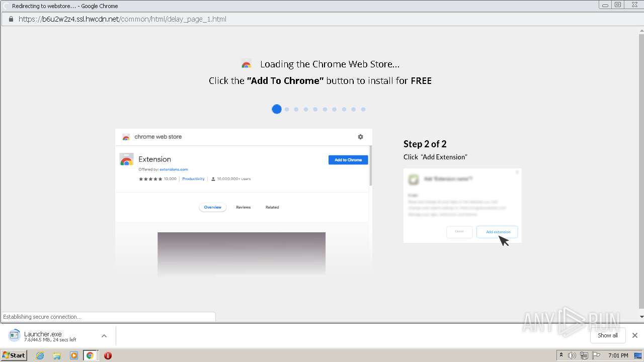Click the Establishing secure connection status text
This screenshot has height=362, width=644.
pos(42,317)
